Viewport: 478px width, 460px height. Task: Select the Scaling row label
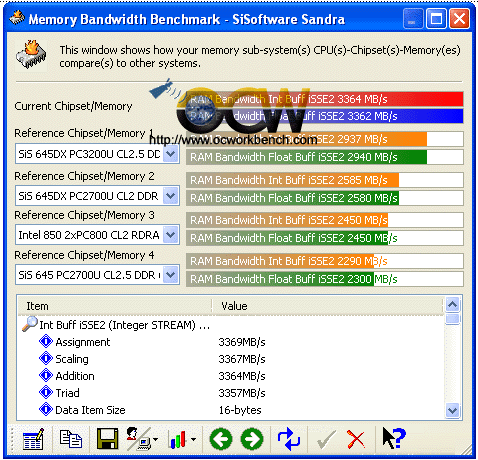click(72, 359)
